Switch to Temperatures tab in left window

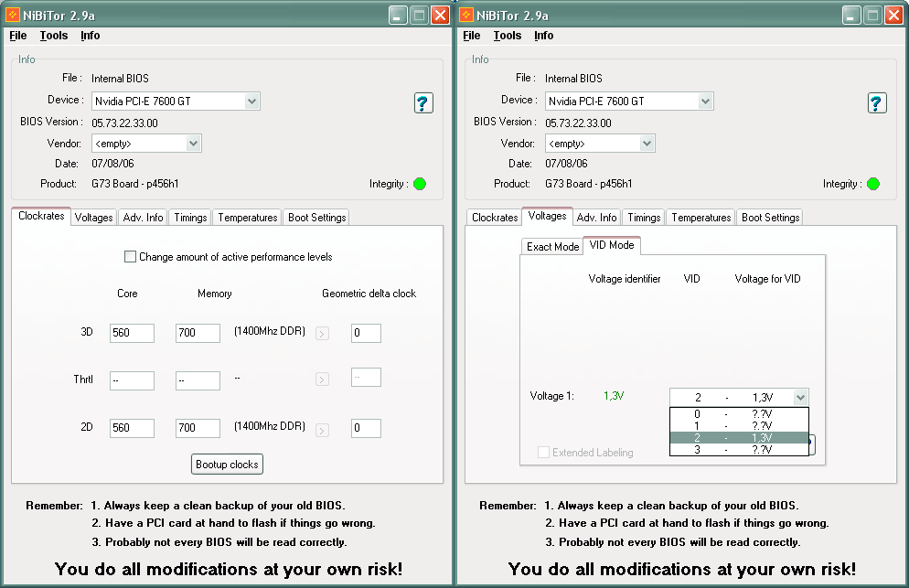(x=248, y=218)
